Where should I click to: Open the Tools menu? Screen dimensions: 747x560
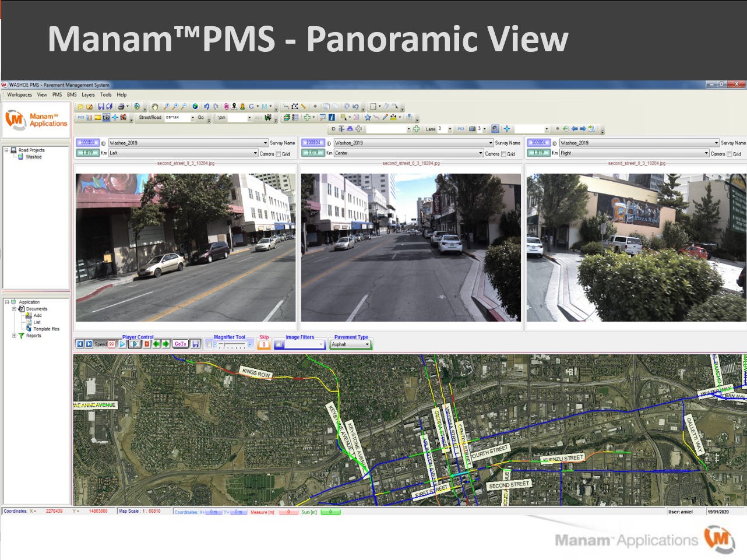105,94
